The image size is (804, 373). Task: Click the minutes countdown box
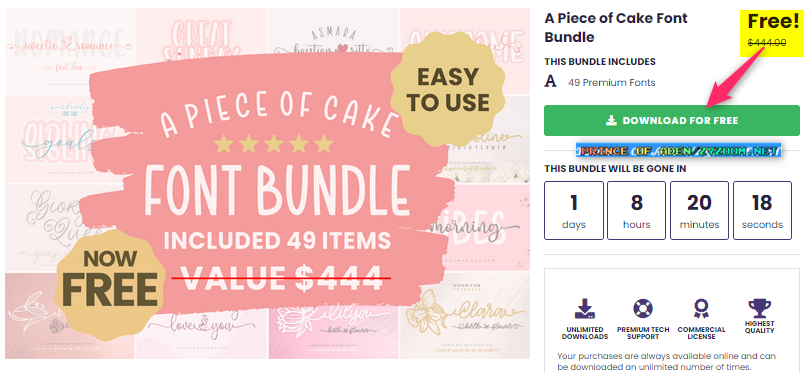pos(699,210)
